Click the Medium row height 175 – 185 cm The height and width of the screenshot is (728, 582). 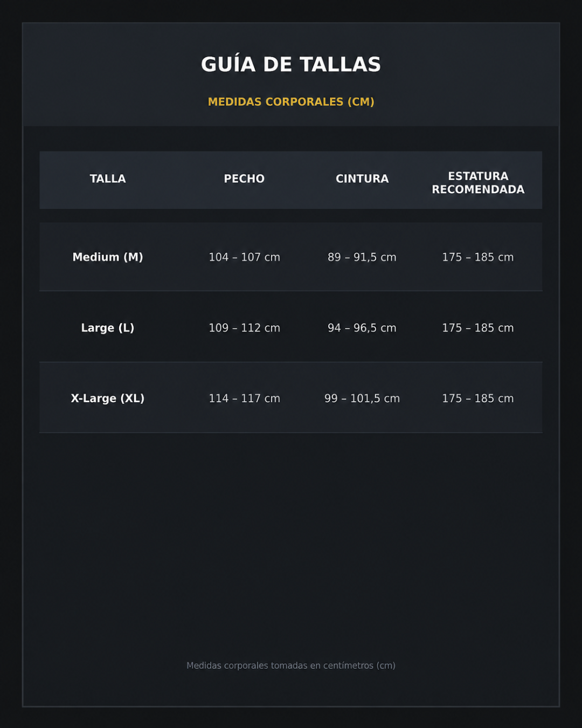pos(478,257)
